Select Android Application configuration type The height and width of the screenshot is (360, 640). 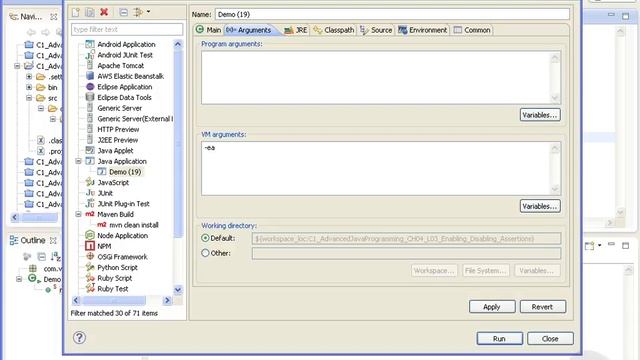(x=126, y=44)
